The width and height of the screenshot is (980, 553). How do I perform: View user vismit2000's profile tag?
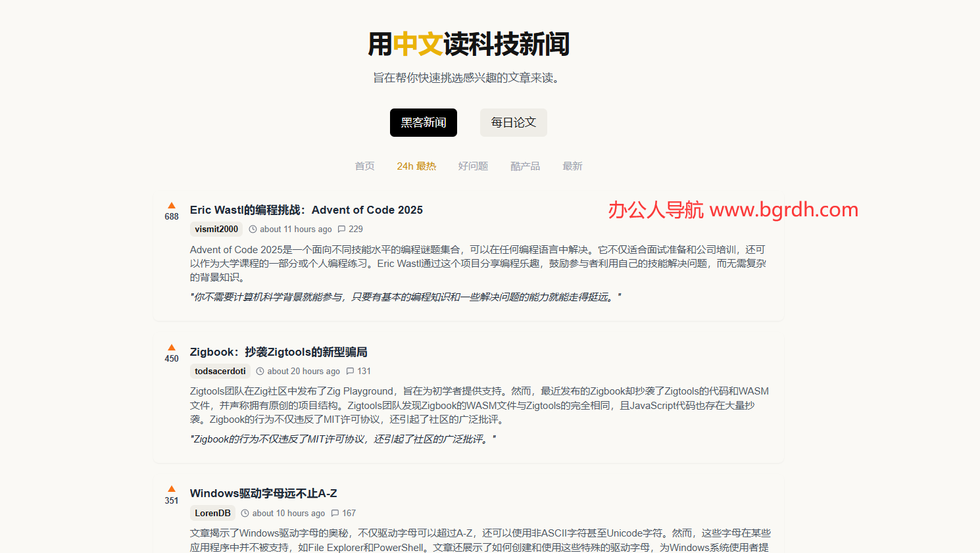(x=216, y=229)
